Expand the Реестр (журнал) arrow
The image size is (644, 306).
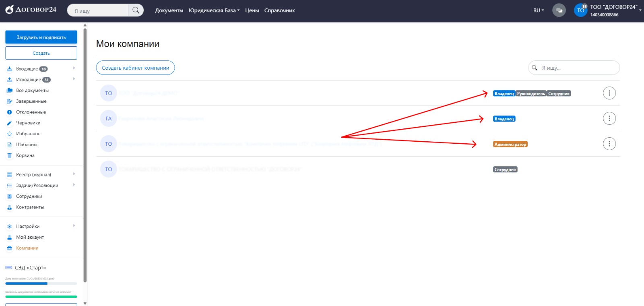74,174
